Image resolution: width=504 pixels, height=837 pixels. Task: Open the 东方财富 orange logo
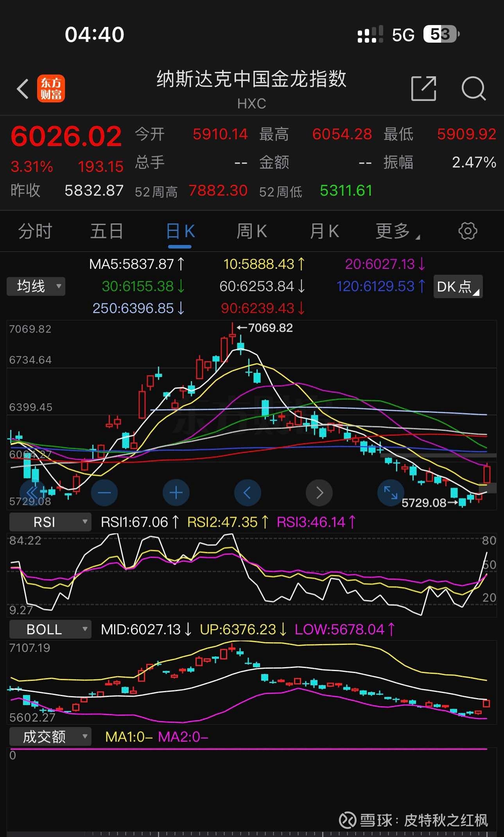point(51,89)
